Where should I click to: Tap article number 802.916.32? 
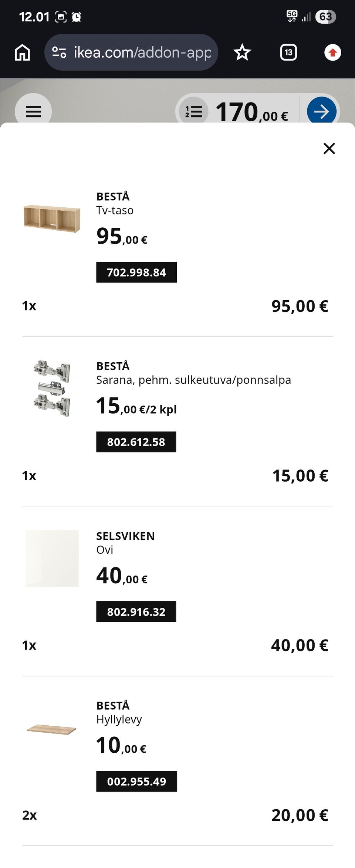pos(136,611)
